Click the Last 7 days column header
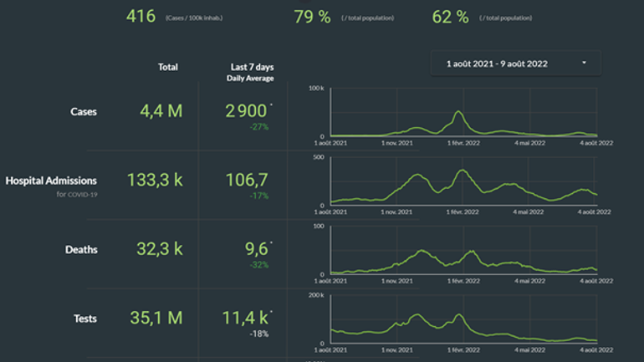The width and height of the screenshot is (644, 362). [252, 67]
